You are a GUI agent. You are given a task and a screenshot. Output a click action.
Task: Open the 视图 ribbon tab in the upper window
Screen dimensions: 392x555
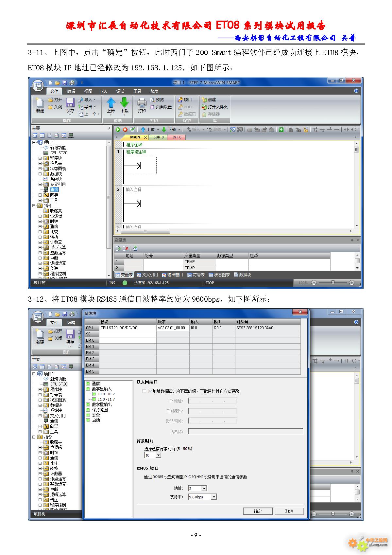[x=88, y=91]
